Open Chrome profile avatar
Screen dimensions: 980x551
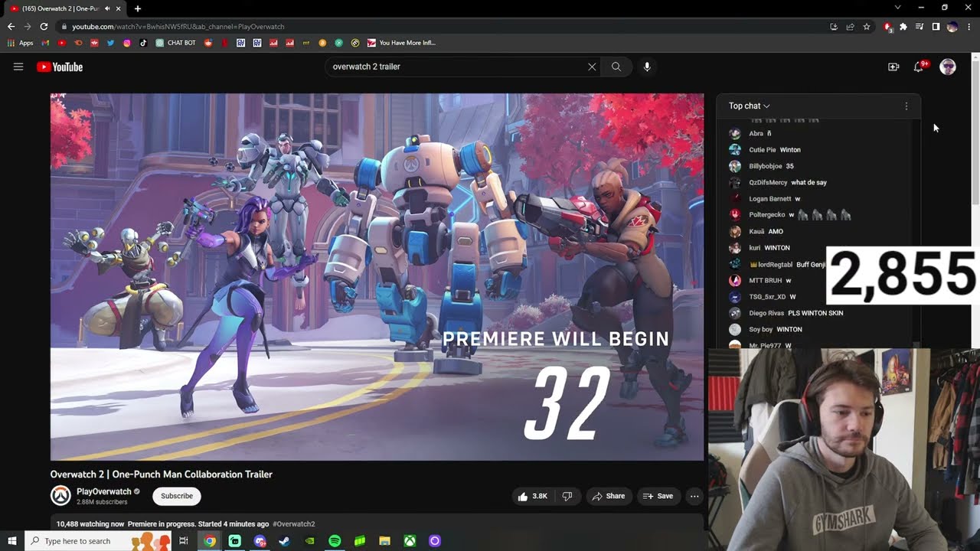tap(952, 26)
